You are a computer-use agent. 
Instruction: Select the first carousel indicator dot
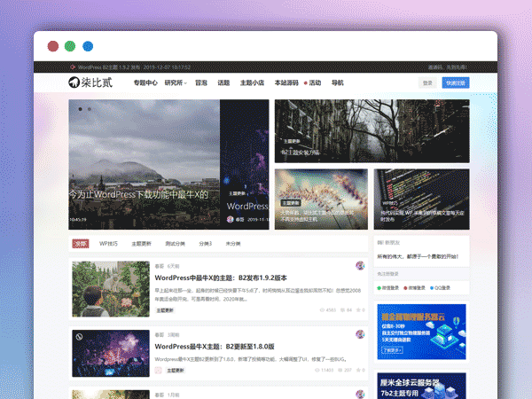[x=80, y=109]
